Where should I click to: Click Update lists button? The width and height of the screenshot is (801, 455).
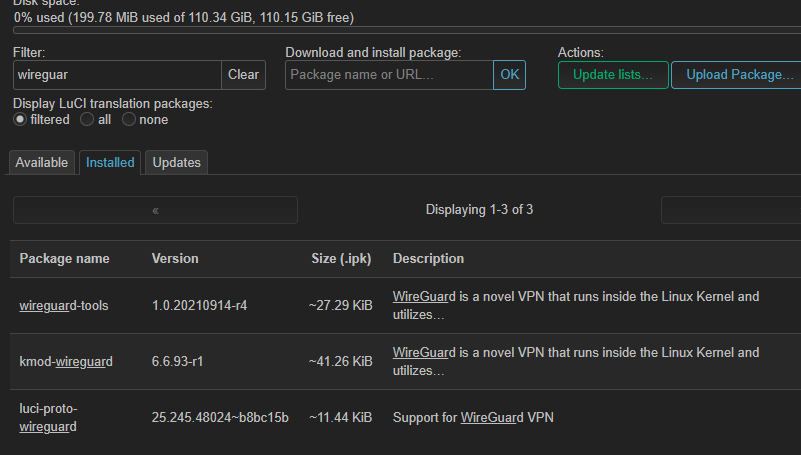[613, 75]
